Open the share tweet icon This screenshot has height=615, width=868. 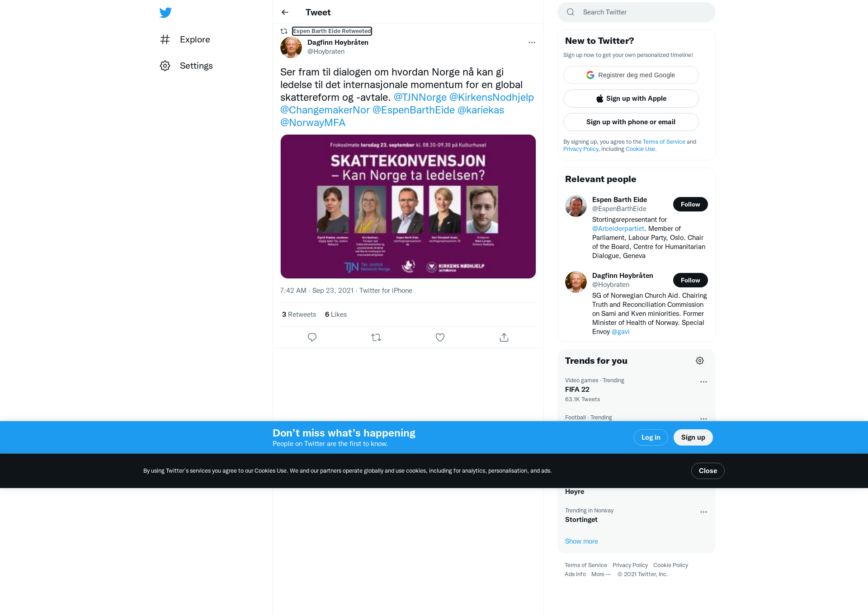504,337
